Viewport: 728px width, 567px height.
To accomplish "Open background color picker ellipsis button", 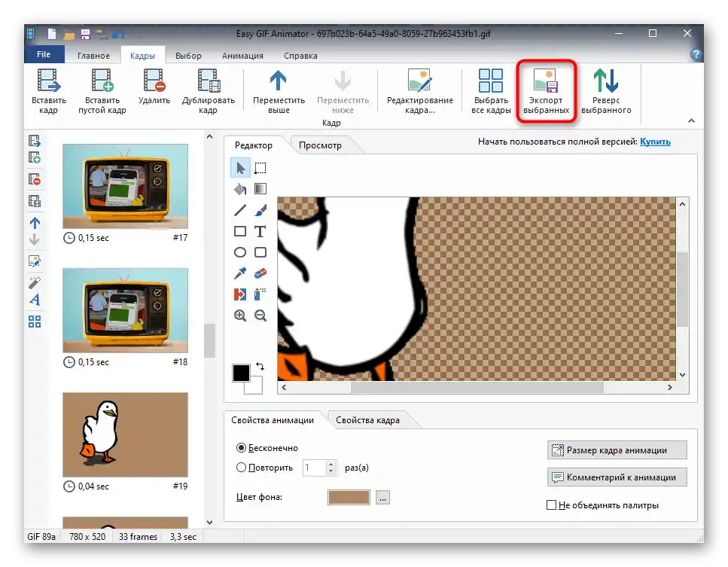I will 383,498.
